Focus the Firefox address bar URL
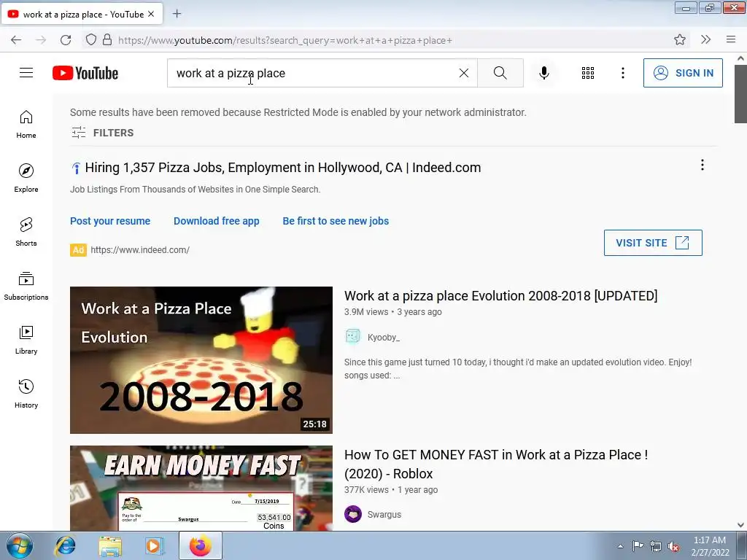The image size is (747, 560). (285, 41)
